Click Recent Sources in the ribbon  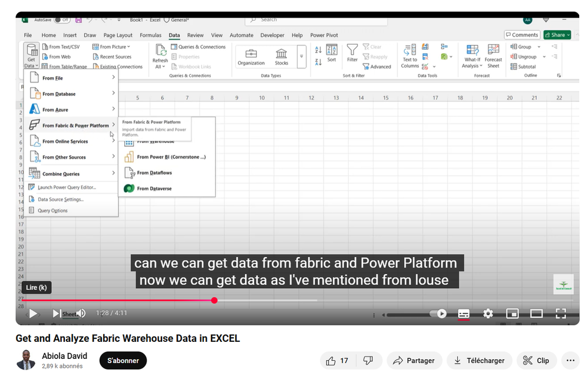click(x=112, y=57)
